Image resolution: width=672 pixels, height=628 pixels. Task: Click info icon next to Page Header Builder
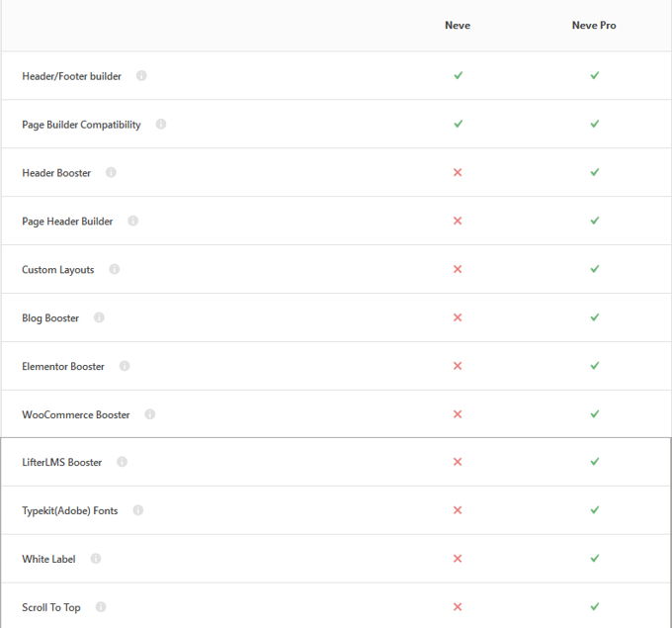[x=133, y=221]
